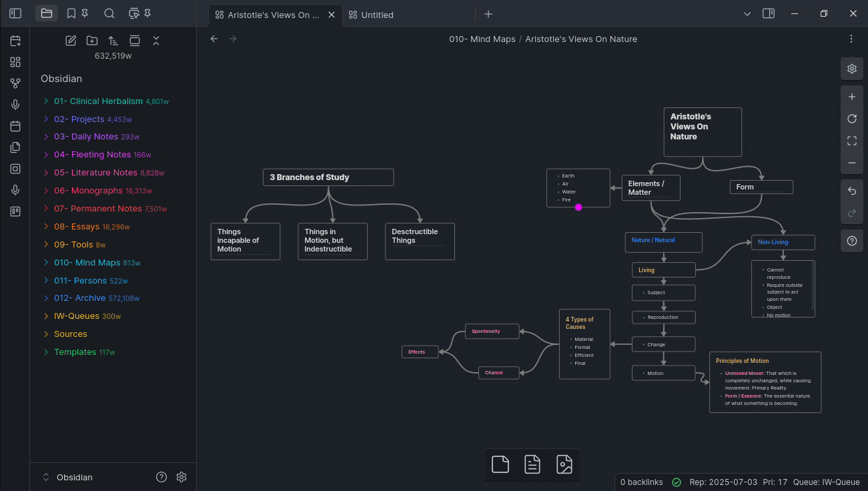Open canvas grid ribbon icon
This screenshot has height=491, width=868.
click(x=15, y=62)
